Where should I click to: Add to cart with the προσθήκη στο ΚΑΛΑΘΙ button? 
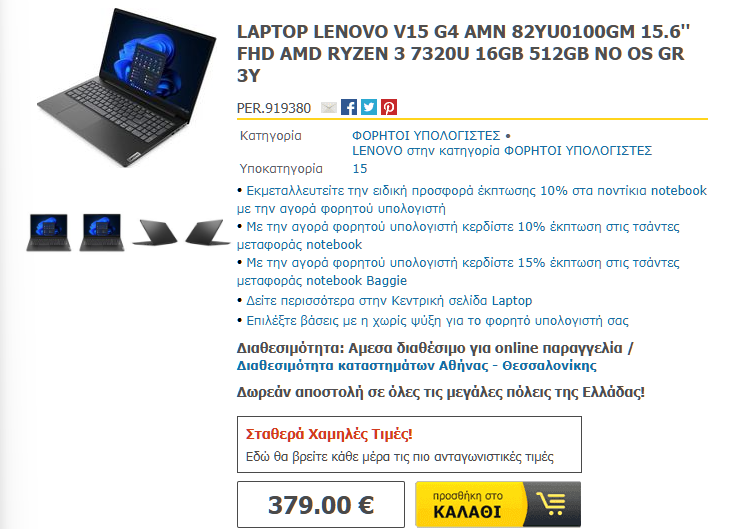[498, 504]
